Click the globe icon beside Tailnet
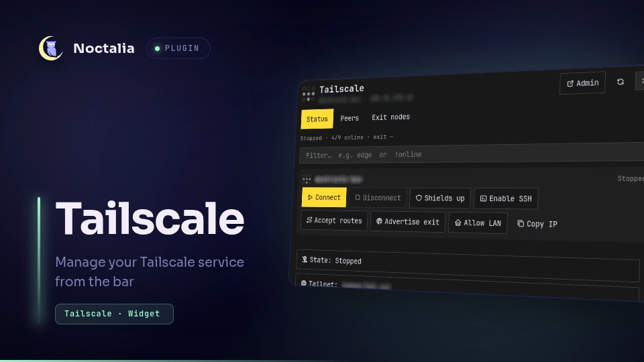644x362 pixels. click(x=303, y=283)
